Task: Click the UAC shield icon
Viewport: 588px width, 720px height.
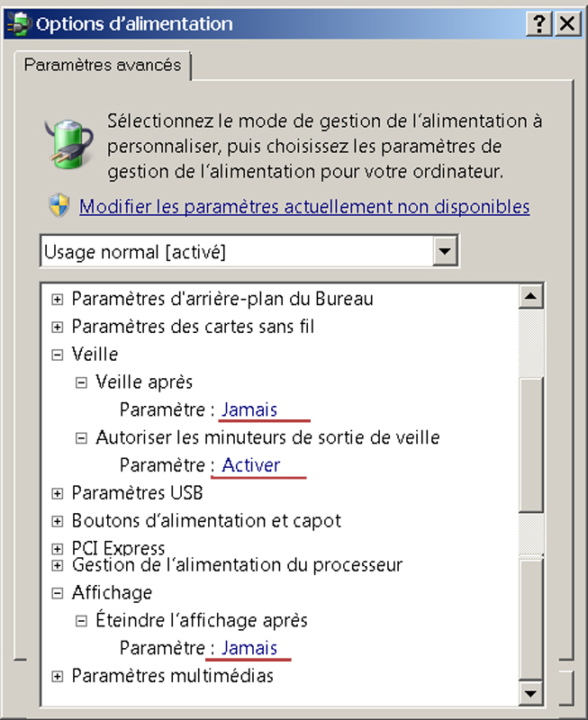Action: click(59, 205)
